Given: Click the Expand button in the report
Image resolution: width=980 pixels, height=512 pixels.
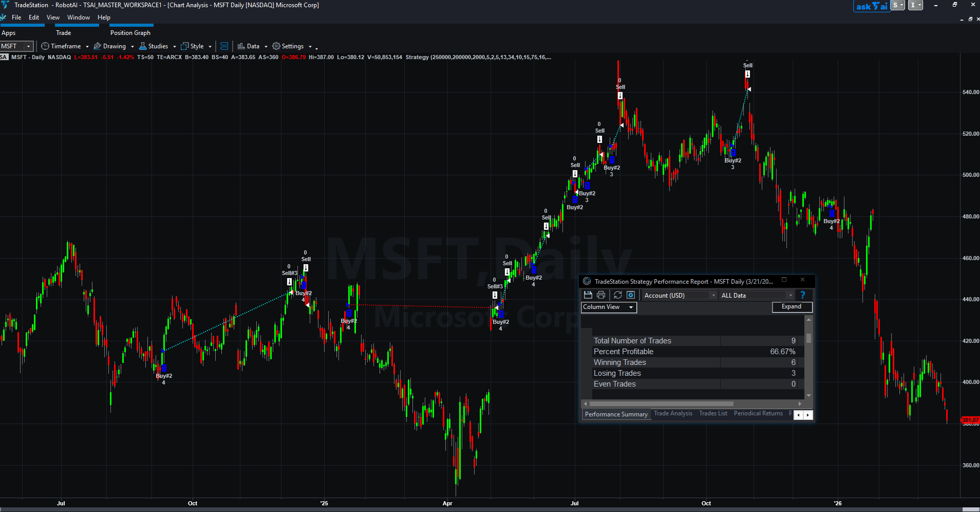Looking at the screenshot, I should coord(791,306).
